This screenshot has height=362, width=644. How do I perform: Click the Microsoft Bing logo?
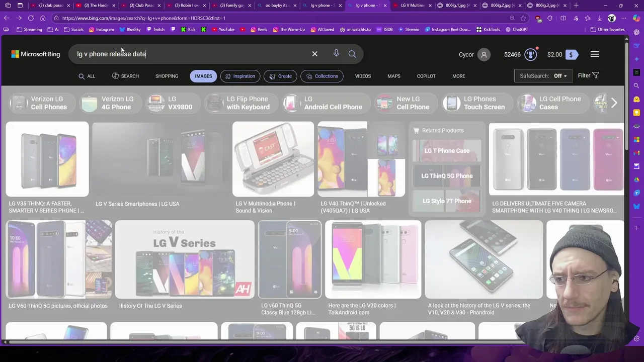(x=36, y=54)
